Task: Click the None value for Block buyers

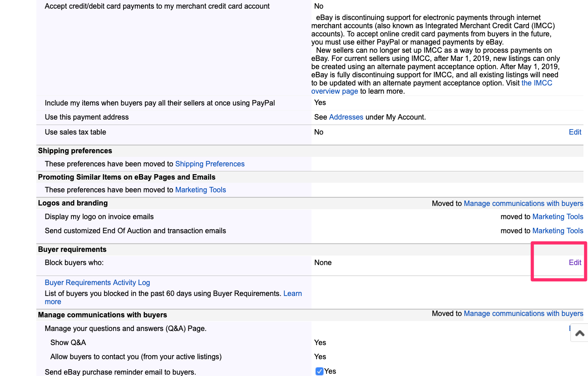Action: 323,262
